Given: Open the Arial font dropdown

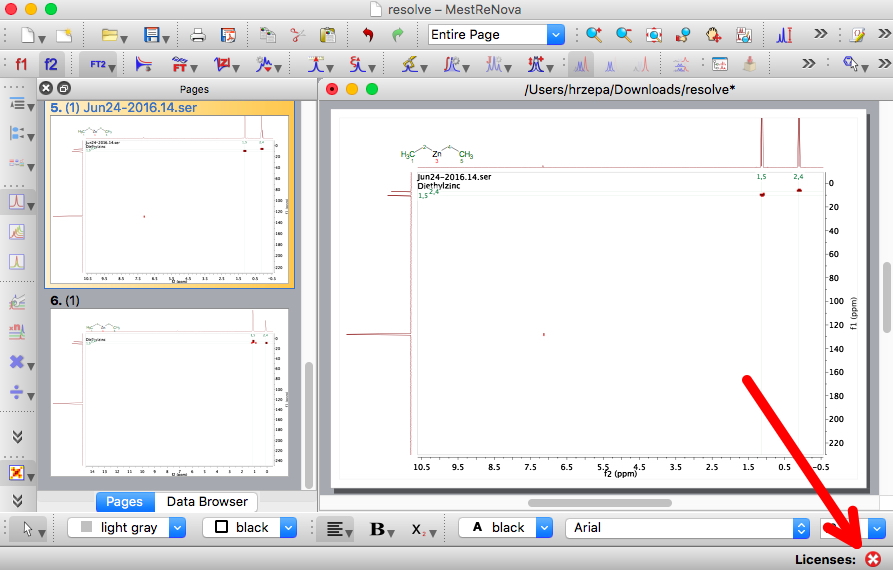Looking at the screenshot, I should pyautogui.click(x=800, y=528).
